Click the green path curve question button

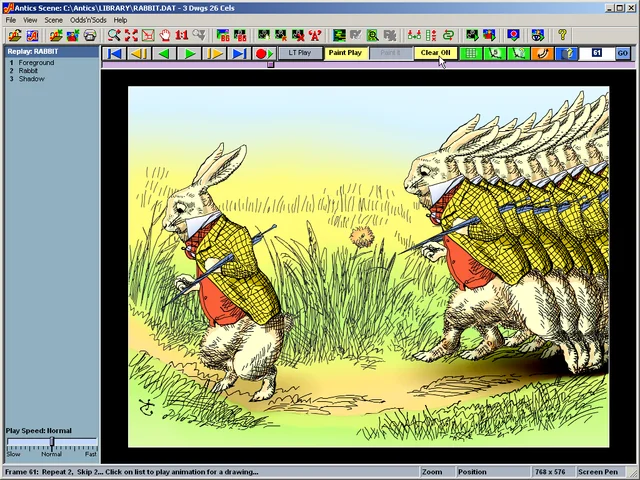pos(518,53)
